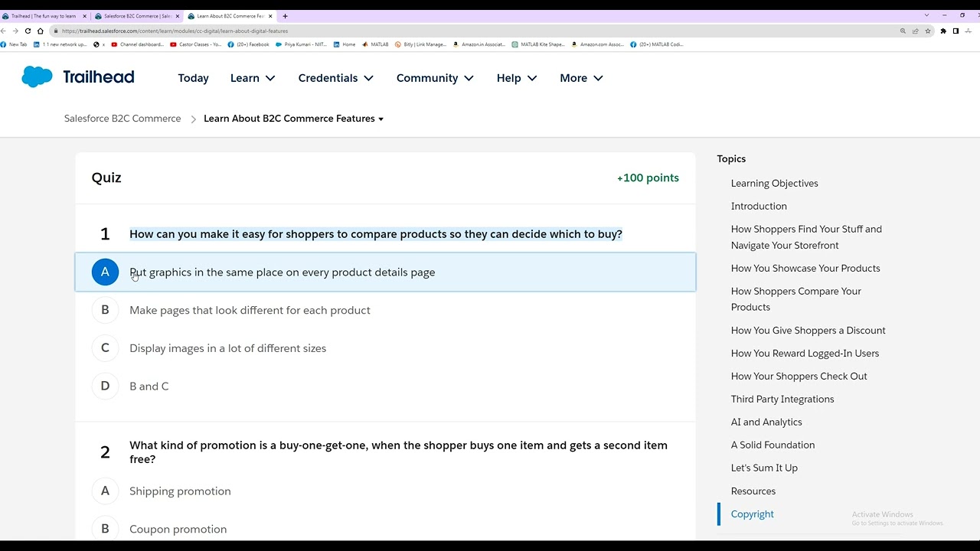The image size is (980, 551).
Task: Go to the 'Copyright' topic
Action: (752, 514)
